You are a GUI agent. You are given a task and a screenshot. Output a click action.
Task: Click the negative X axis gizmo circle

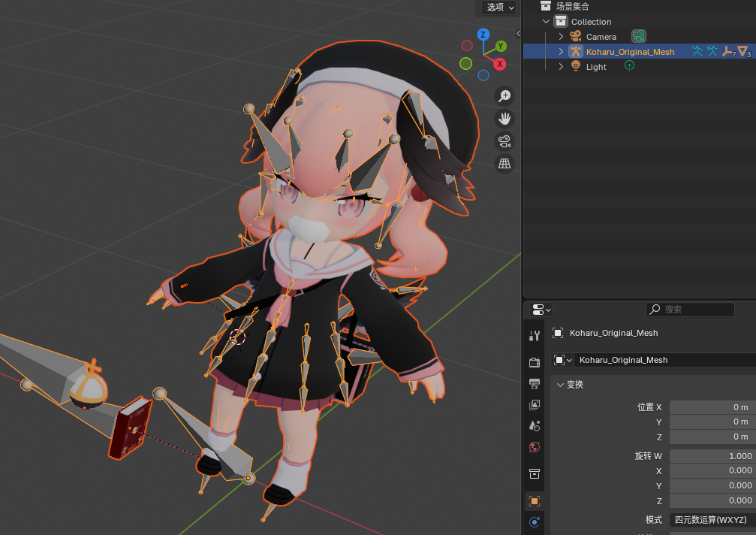(467, 45)
